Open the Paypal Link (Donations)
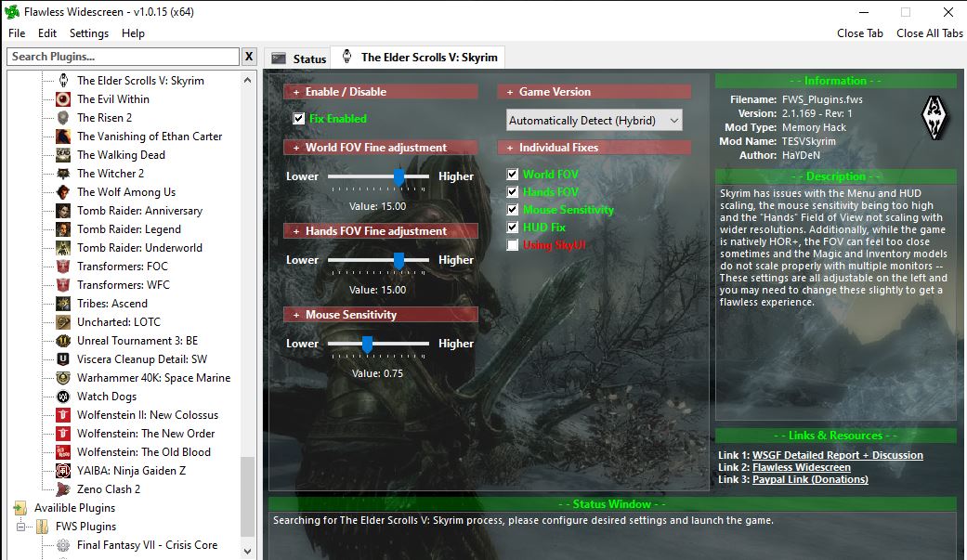Screen dimensions: 967x560 click(x=810, y=479)
